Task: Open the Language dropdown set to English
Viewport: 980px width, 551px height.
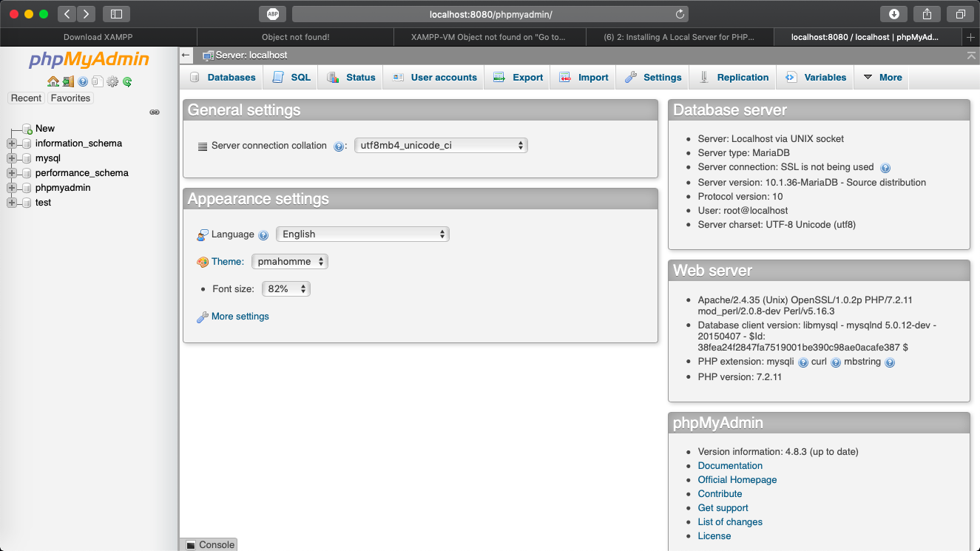Action: (x=362, y=234)
